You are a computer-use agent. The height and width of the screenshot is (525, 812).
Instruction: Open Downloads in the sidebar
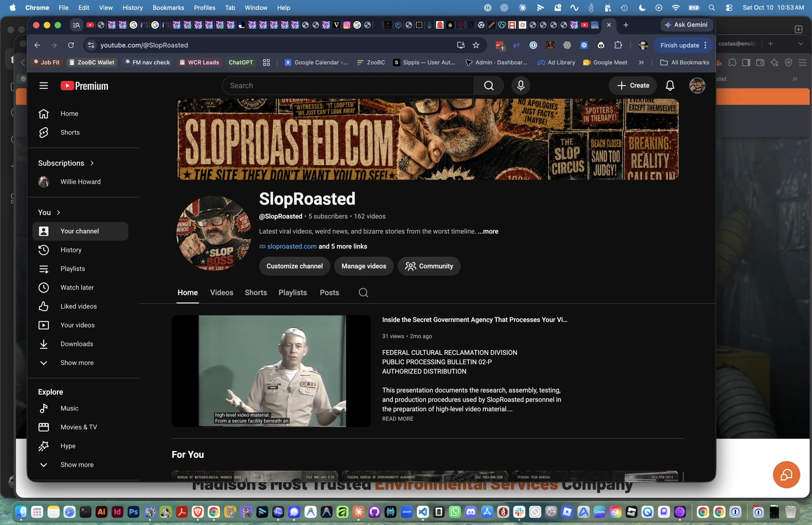[x=80, y=344]
